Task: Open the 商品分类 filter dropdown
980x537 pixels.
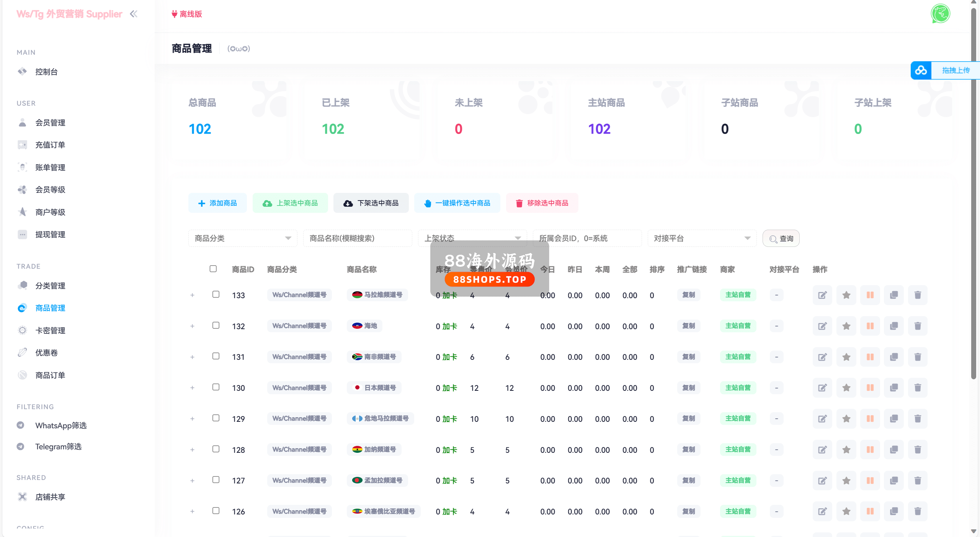Action: [x=243, y=238]
